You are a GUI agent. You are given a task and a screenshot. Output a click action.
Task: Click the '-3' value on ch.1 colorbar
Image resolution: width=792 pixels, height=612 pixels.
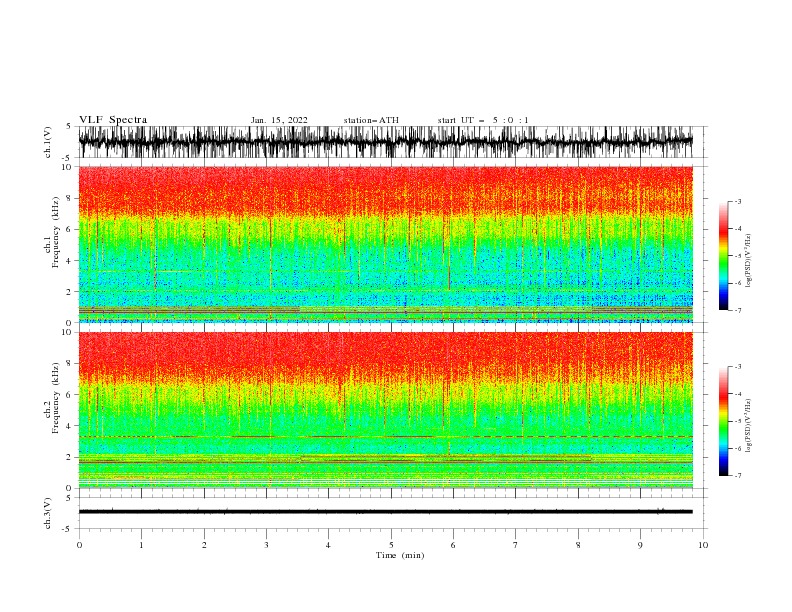(737, 201)
